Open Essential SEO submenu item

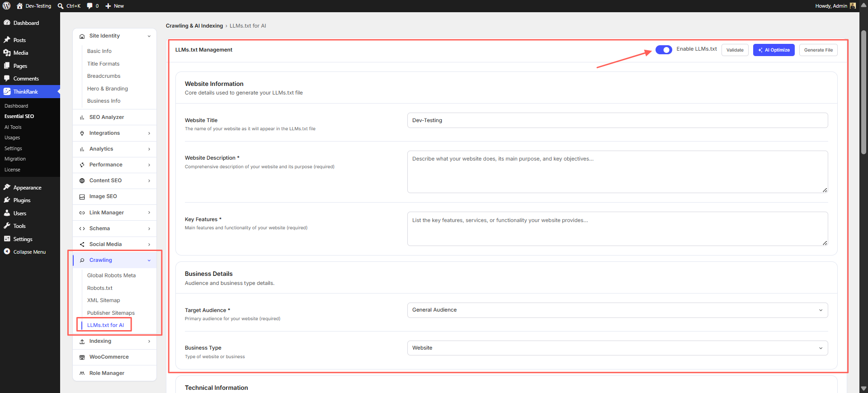[19, 116]
